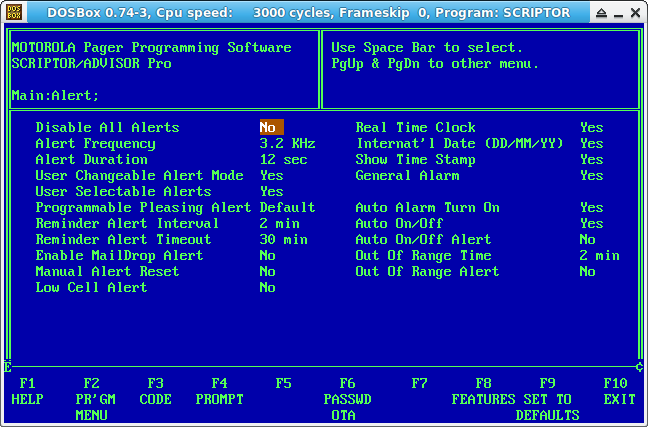Toggle Low Cell Alert value No

coord(267,287)
